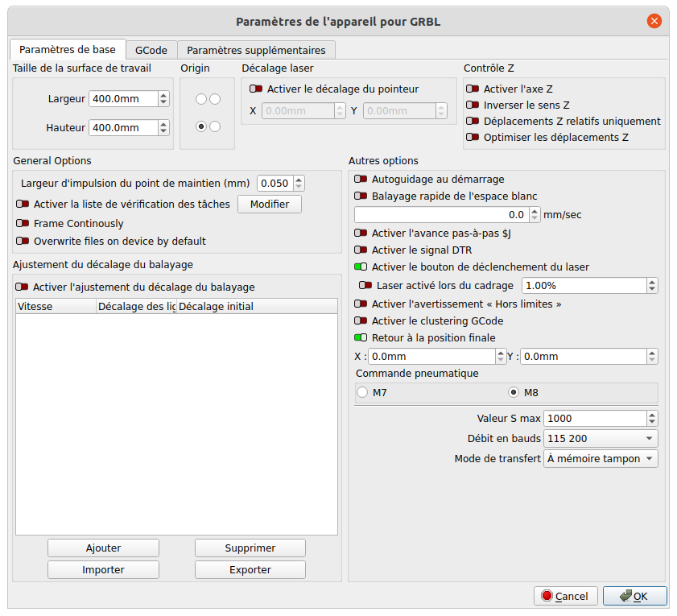Screen dimensions: 677x616
Task: Enable the Hors limites warning switch
Action: 361,304
